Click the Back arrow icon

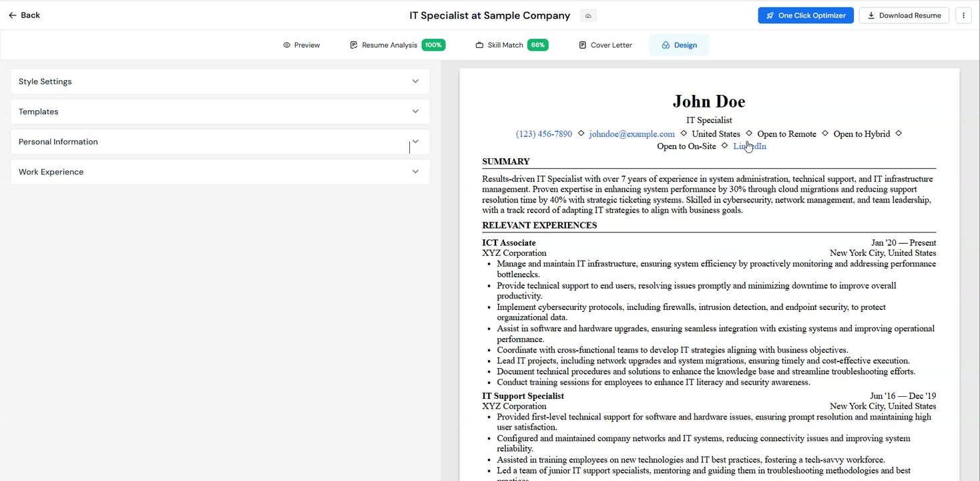(13, 15)
